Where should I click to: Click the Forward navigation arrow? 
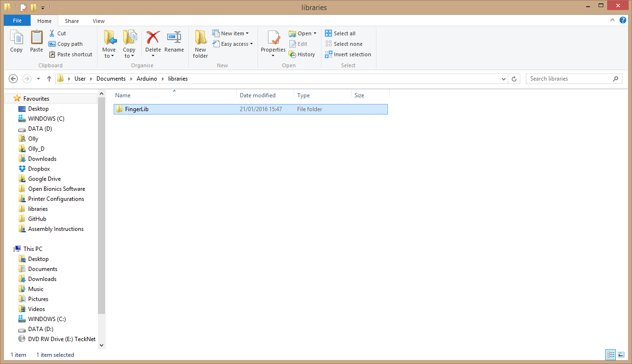pyautogui.click(x=27, y=79)
